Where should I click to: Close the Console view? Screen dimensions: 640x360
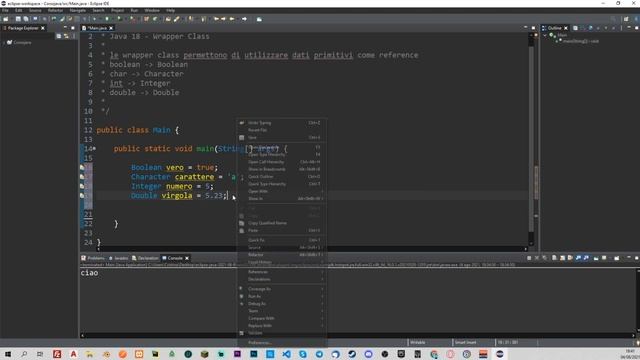point(187,258)
